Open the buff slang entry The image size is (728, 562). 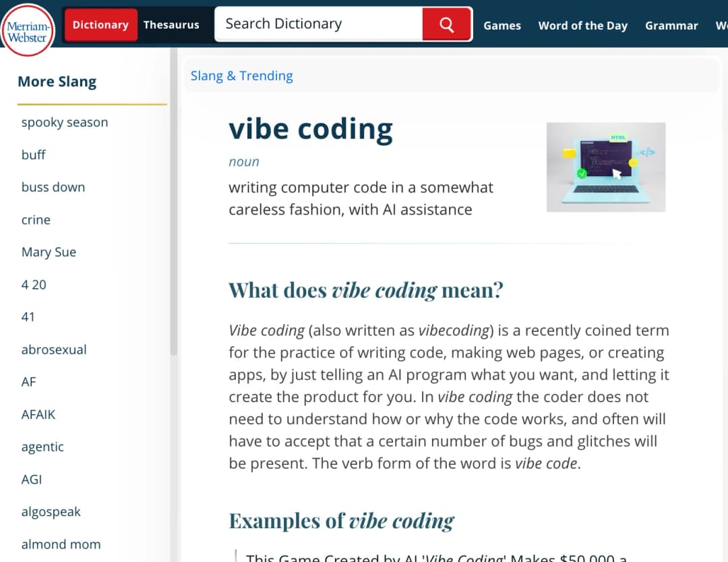click(34, 154)
